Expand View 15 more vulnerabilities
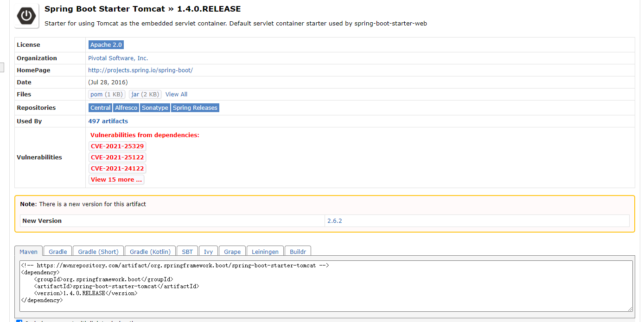Viewport: 644px width, 322px height. click(x=116, y=180)
